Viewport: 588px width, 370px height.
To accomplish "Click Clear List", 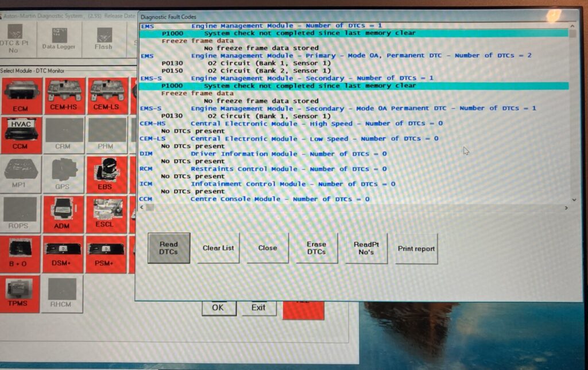I will point(218,248).
